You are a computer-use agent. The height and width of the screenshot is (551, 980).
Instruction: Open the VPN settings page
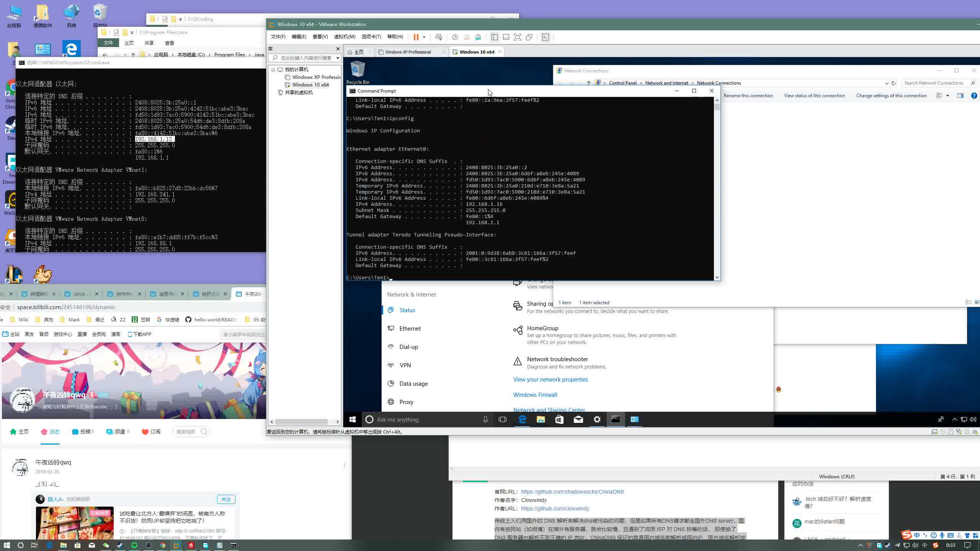405,365
